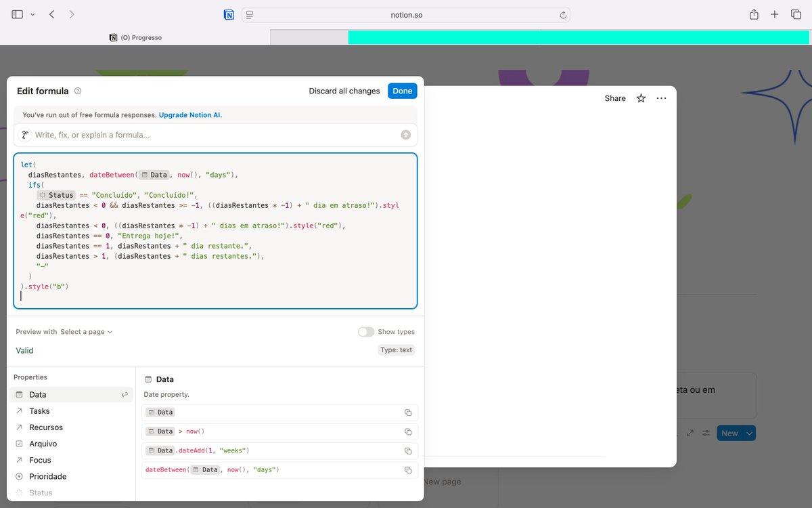
Task: Open the sidebar options dropdown arrow
Action: pyautogui.click(x=32, y=14)
